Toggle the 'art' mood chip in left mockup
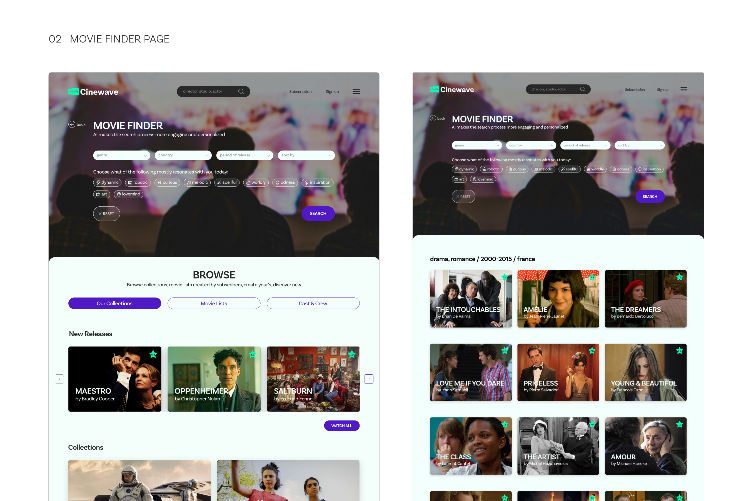 pos(102,194)
